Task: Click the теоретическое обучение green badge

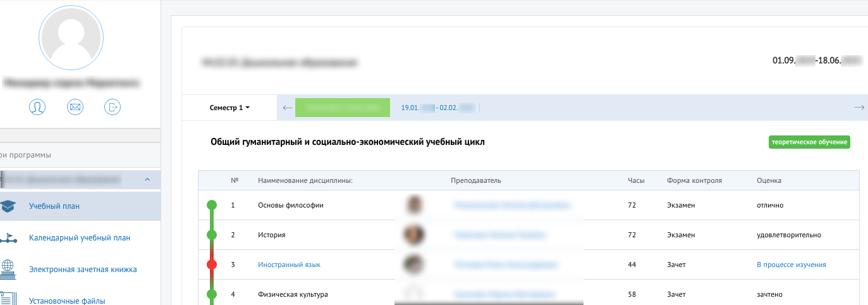Action: (x=809, y=142)
